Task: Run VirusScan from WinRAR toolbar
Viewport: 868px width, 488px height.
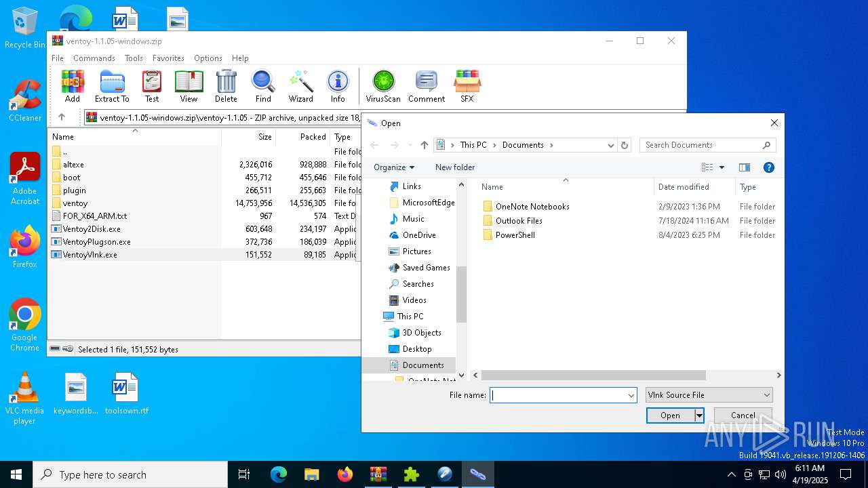Action: 383,86
